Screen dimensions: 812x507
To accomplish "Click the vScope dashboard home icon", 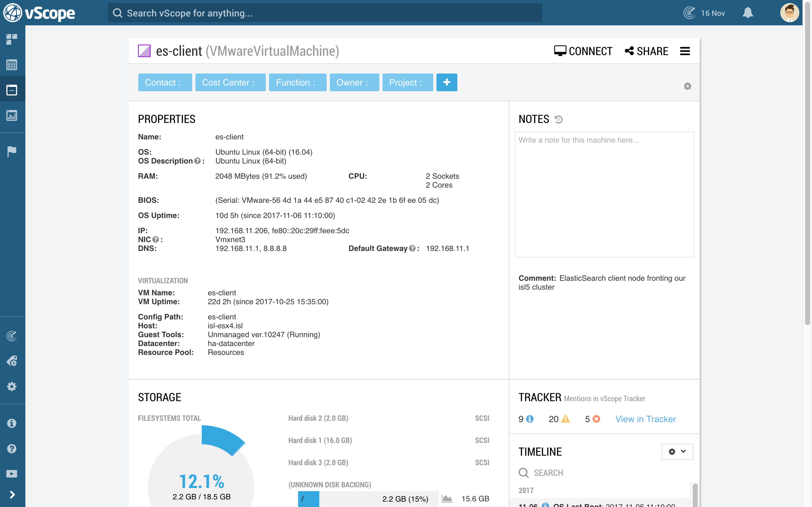I will click(x=12, y=39).
